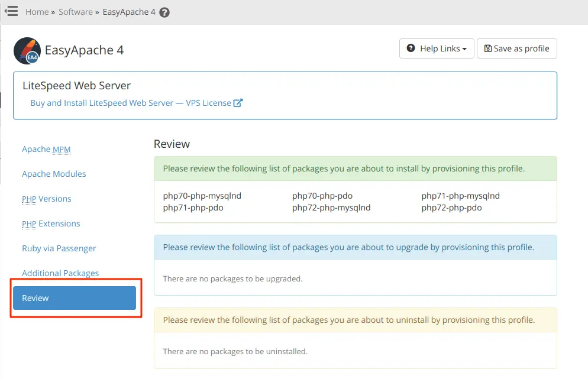The image size is (588, 379).
Task: Click the EasyApache 4 logo
Action: tap(26, 50)
